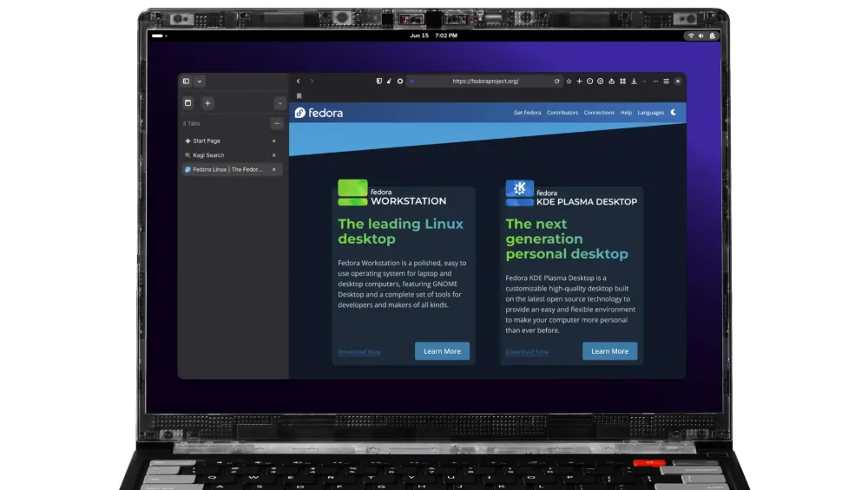Click Download Now under KDE Plasma Desktop
868x490 pixels.
pyautogui.click(x=527, y=352)
